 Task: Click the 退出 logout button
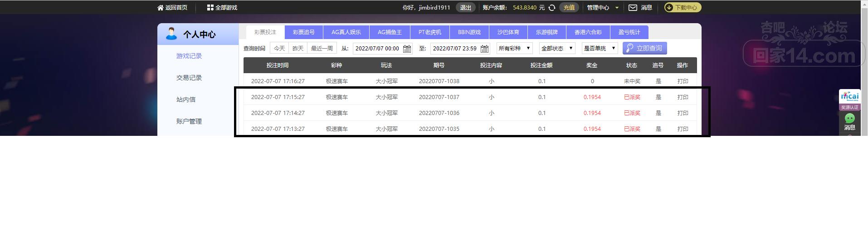coord(466,7)
